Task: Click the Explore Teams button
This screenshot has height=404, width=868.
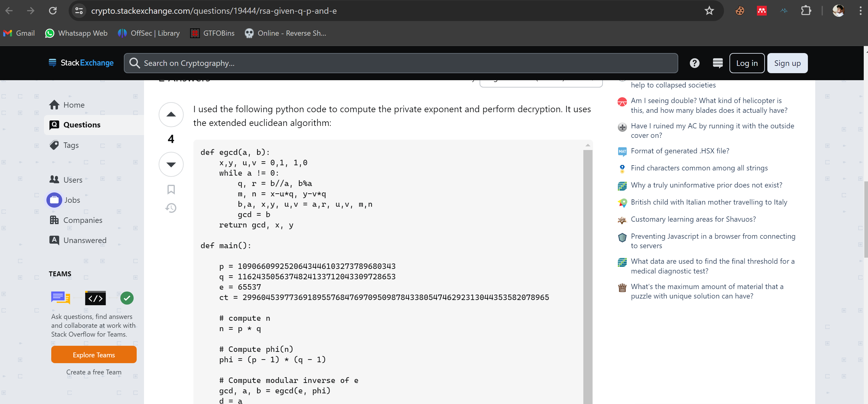Action: click(x=94, y=355)
